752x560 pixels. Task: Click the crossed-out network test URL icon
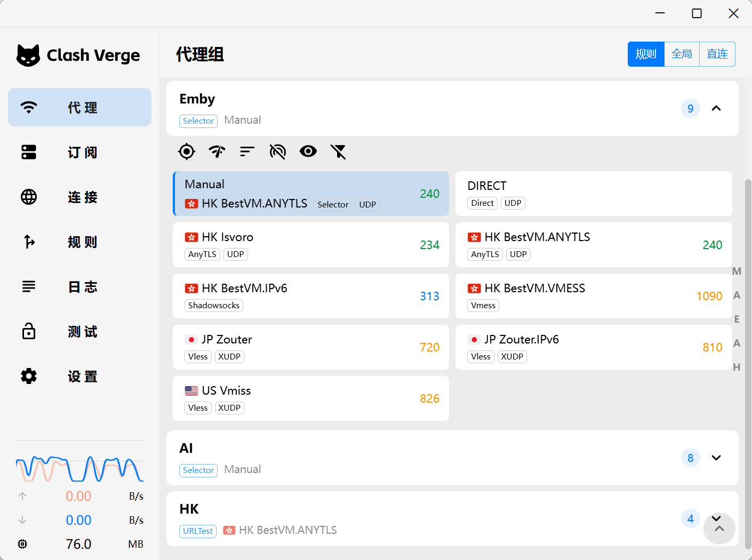278,152
